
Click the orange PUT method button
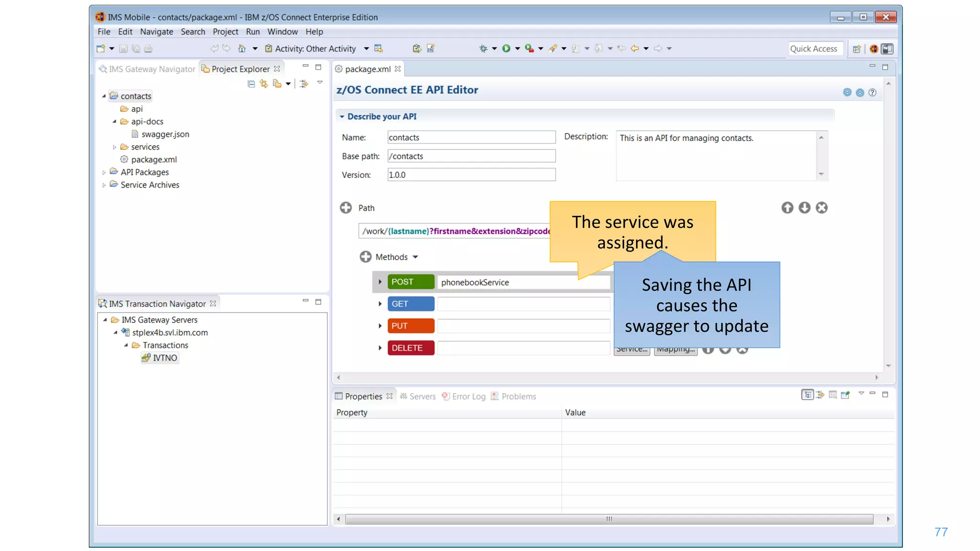[411, 326]
